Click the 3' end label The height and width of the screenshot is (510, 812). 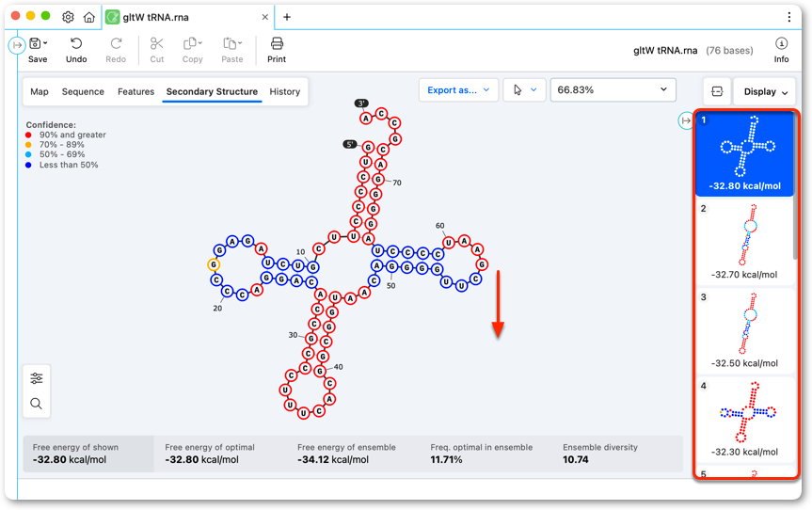pyautogui.click(x=361, y=104)
